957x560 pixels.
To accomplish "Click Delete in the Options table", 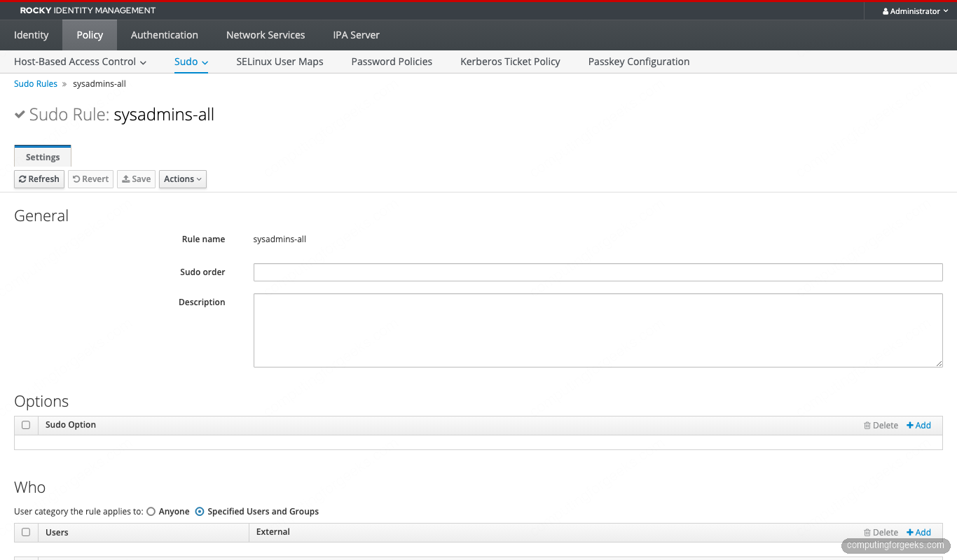I will (881, 426).
